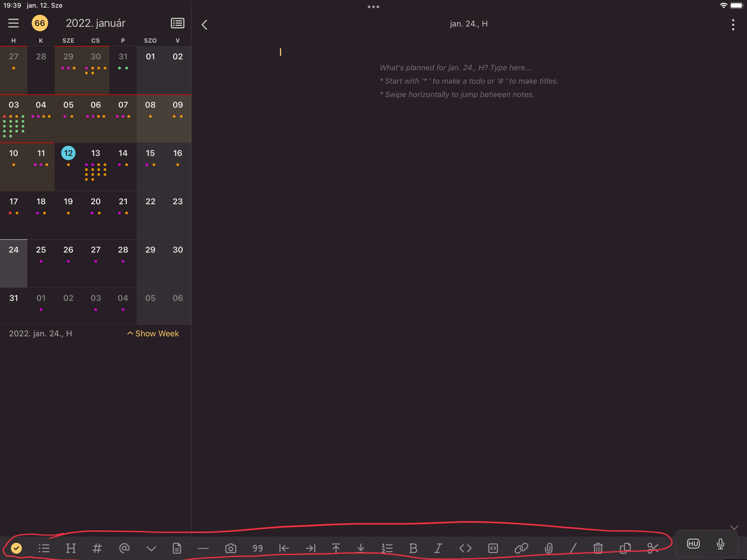Insert a block quote

(258, 548)
